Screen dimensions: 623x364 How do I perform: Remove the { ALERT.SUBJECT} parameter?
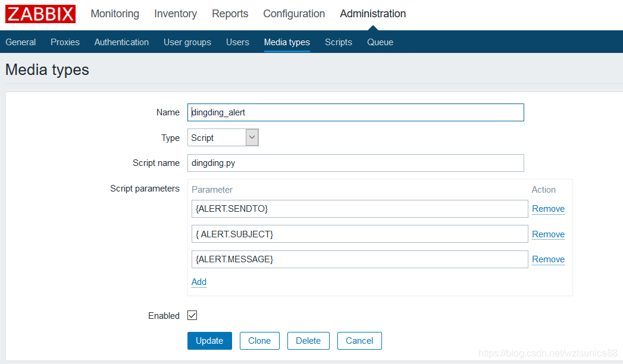pos(548,234)
